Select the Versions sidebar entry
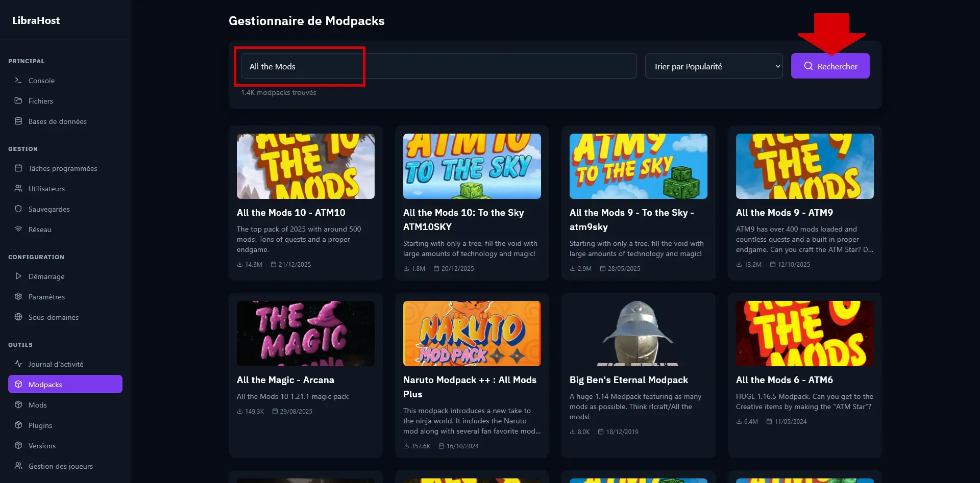The height and width of the screenshot is (483, 980). point(42,445)
